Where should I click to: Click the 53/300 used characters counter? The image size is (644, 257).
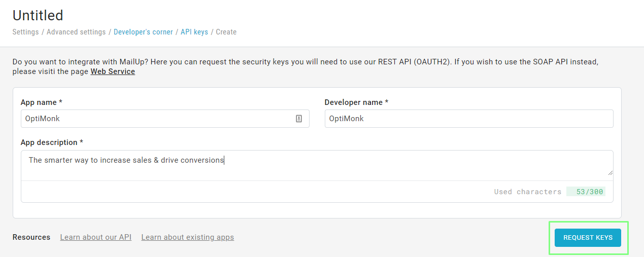coord(586,192)
